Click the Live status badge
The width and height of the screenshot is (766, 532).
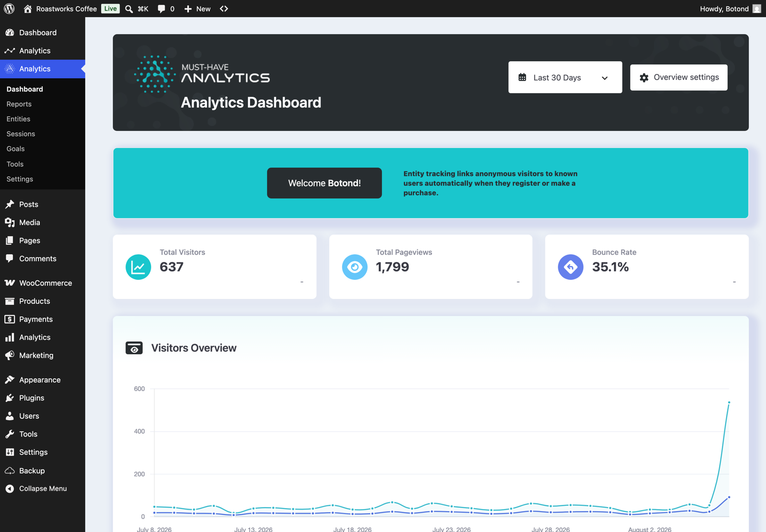tap(110, 9)
